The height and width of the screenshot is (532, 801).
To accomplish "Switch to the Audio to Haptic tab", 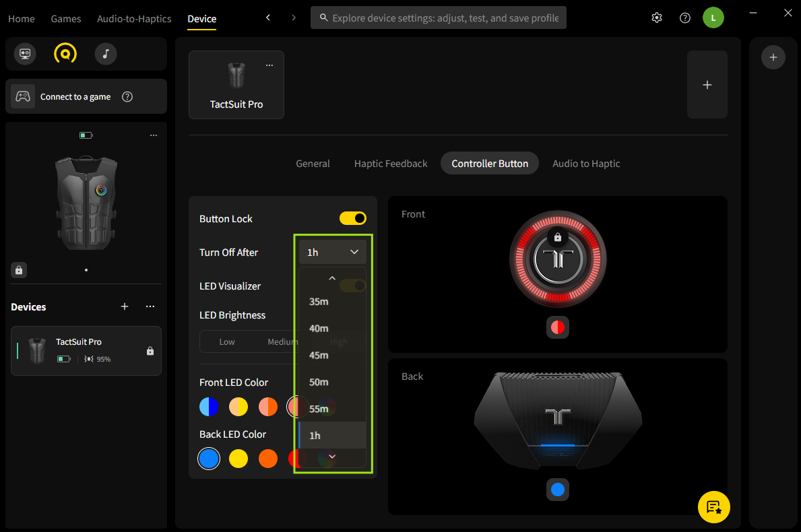I will (586, 164).
